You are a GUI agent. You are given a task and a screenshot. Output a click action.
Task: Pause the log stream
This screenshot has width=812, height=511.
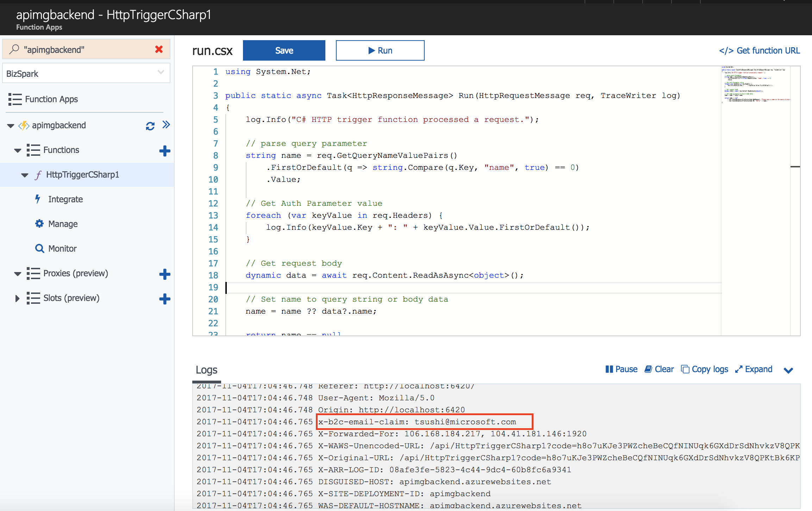click(621, 369)
